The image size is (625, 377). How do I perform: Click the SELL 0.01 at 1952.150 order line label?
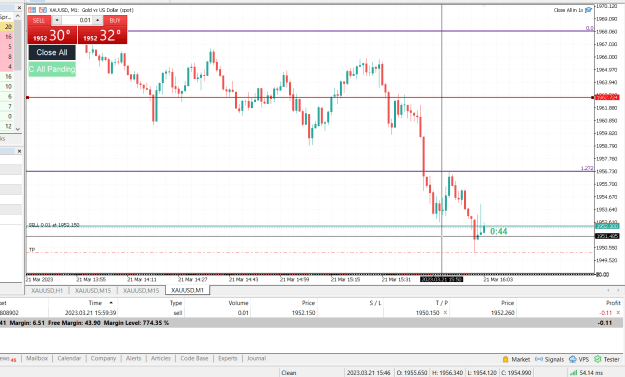[x=54, y=225]
